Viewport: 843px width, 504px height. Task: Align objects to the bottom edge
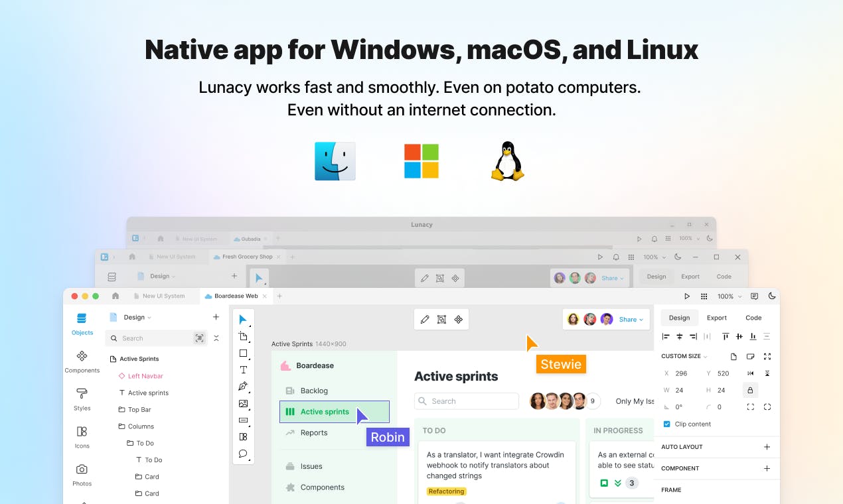(753, 337)
